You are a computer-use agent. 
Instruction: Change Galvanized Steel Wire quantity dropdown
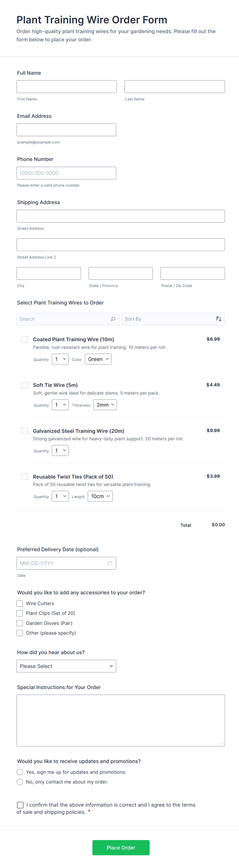coord(60,451)
